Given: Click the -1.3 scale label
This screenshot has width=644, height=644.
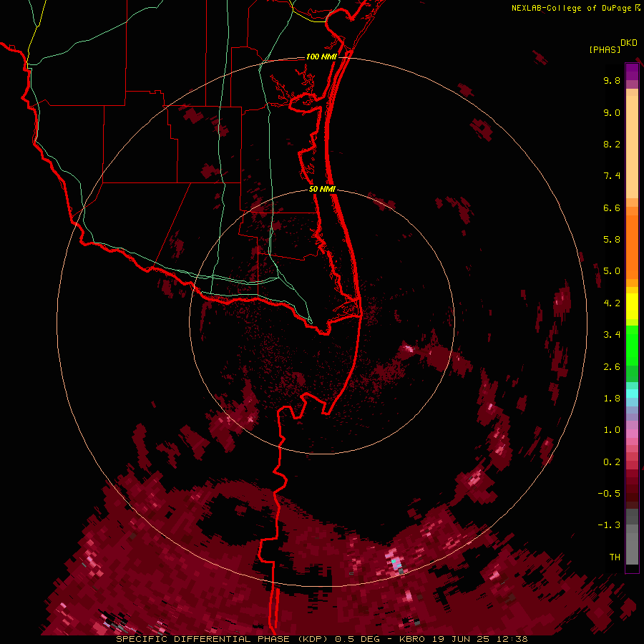Looking at the screenshot, I should (x=609, y=525).
